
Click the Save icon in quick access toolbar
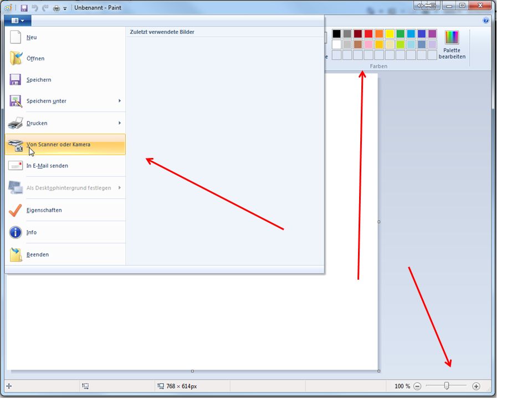24,8
